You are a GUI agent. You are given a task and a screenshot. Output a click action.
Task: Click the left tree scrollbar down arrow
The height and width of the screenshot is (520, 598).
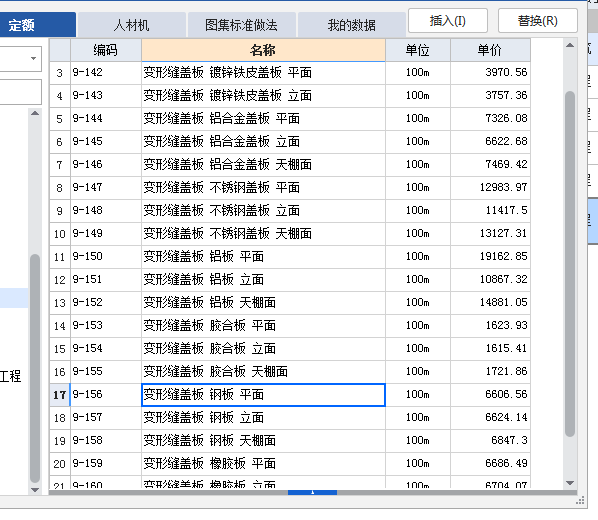point(35,490)
